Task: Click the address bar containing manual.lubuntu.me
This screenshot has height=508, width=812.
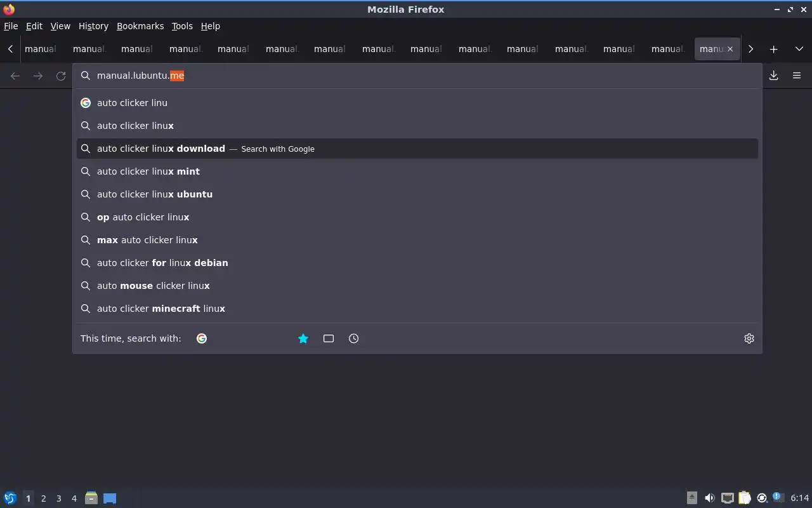Action: [417, 76]
